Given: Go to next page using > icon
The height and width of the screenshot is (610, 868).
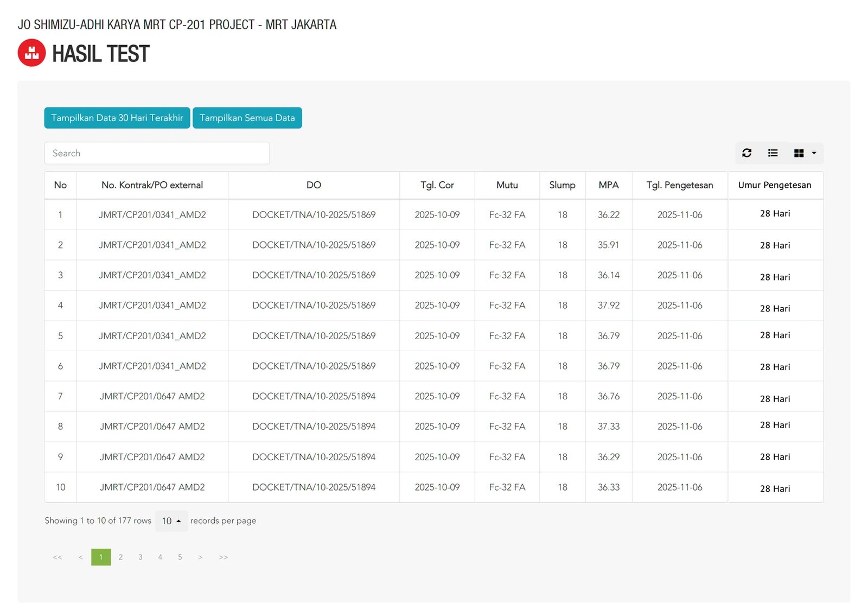Looking at the screenshot, I should [200, 557].
